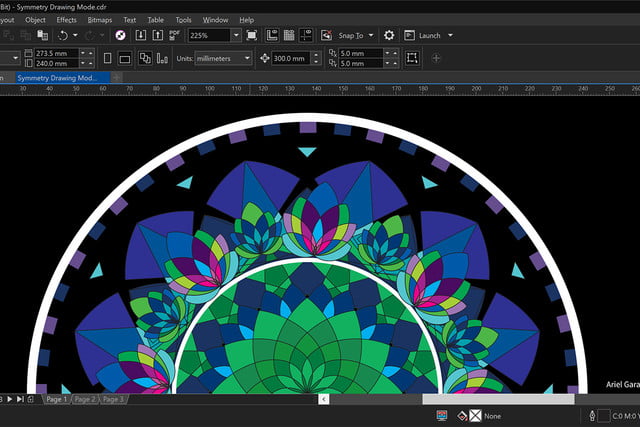Toggle the Show grid icon
The image size is (640, 427).
pos(289,36)
